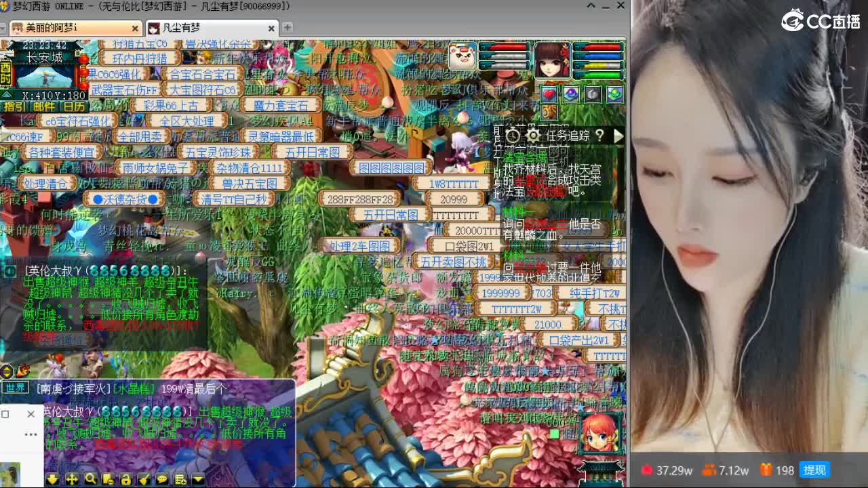Click the female character portrait

(x=552, y=60)
